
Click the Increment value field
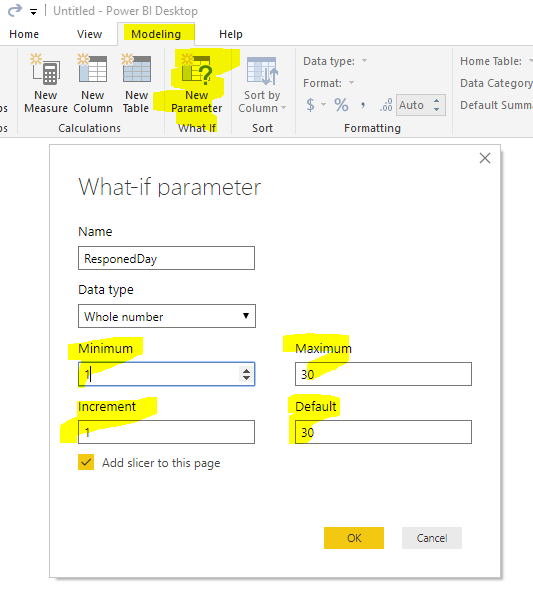click(166, 432)
